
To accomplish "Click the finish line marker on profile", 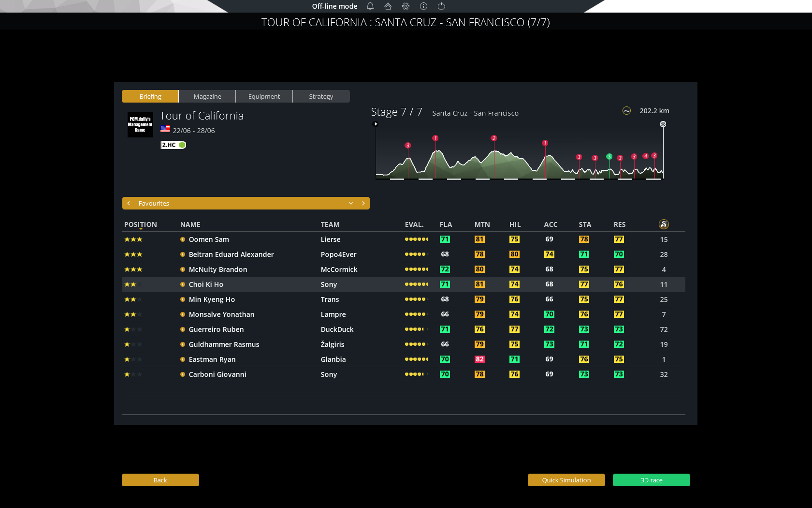I will pyautogui.click(x=663, y=124).
